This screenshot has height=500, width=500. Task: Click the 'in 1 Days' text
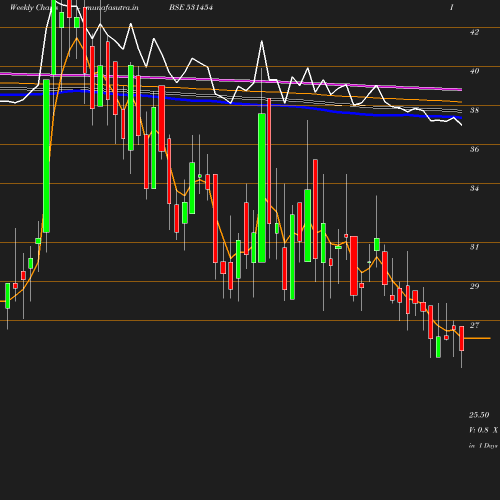pyautogui.click(x=483, y=446)
